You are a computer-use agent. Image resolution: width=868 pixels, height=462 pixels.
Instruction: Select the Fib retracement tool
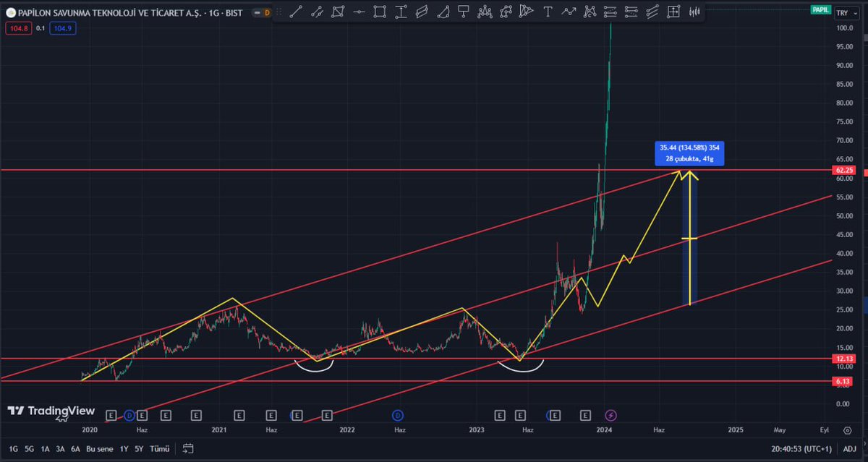pos(610,12)
